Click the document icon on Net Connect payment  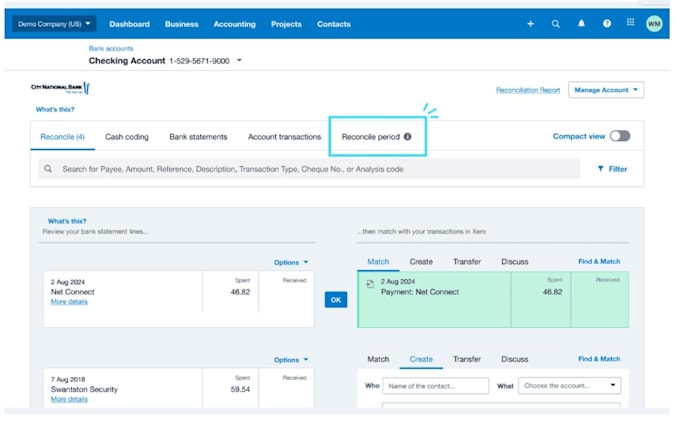[x=370, y=284]
